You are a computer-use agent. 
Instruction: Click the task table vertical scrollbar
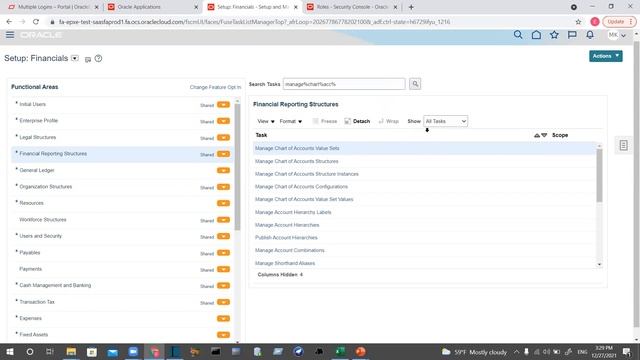click(599, 176)
